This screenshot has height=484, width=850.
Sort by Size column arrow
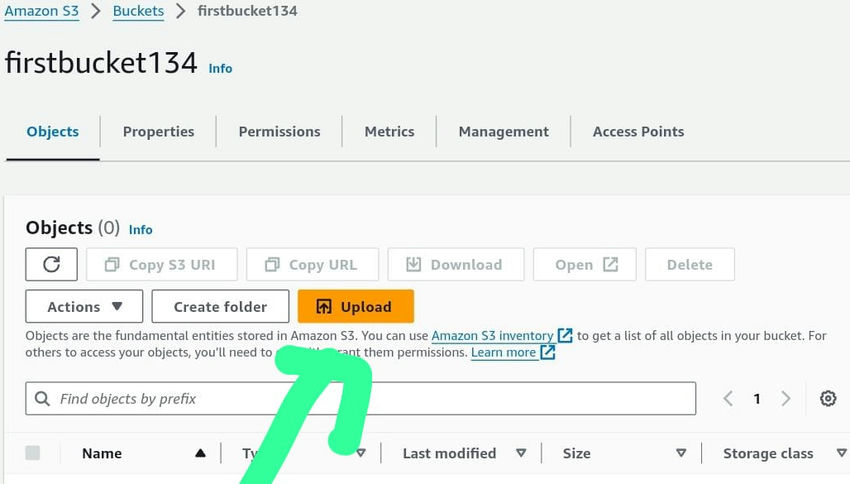[681, 453]
